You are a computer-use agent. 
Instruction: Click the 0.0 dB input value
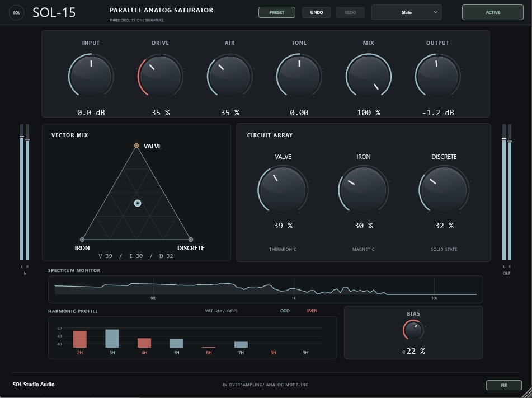click(x=91, y=113)
